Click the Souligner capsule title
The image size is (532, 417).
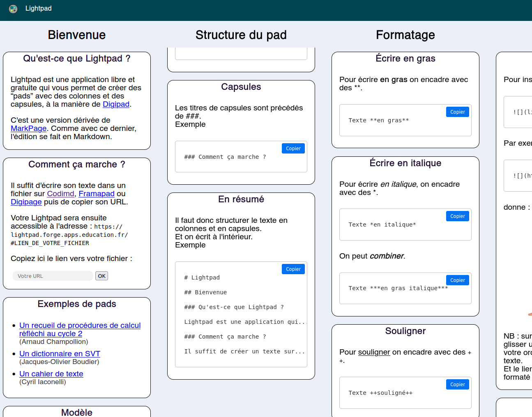405,331
